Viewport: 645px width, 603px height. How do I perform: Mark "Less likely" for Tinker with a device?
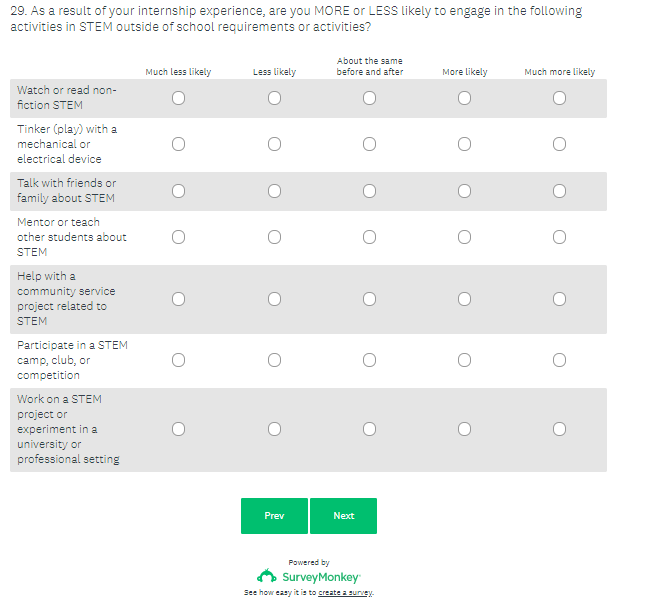[274, 144]
